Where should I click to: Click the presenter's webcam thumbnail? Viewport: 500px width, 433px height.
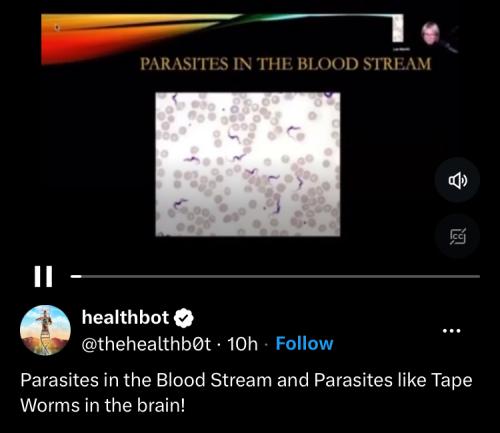[x=431, y=33]
